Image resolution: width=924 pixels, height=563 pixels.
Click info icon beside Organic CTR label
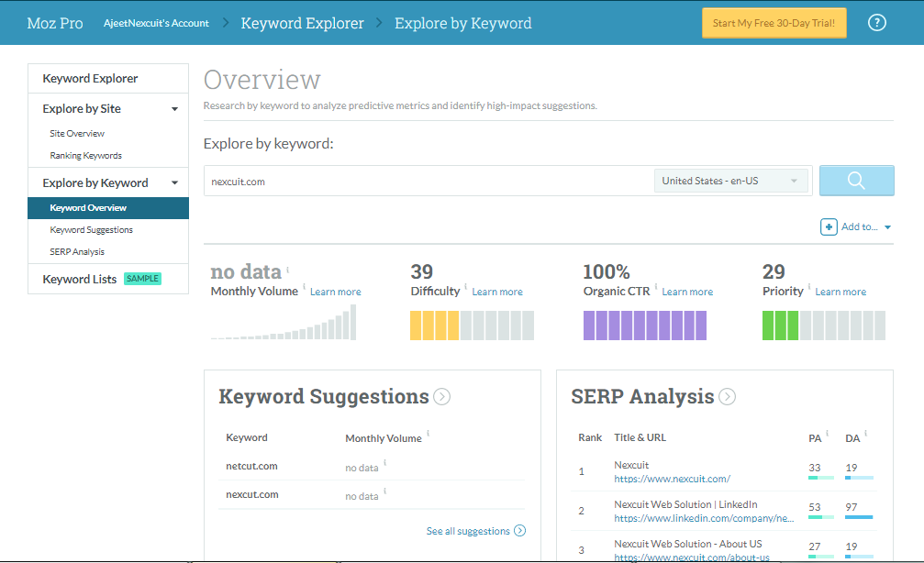[656, 286]
